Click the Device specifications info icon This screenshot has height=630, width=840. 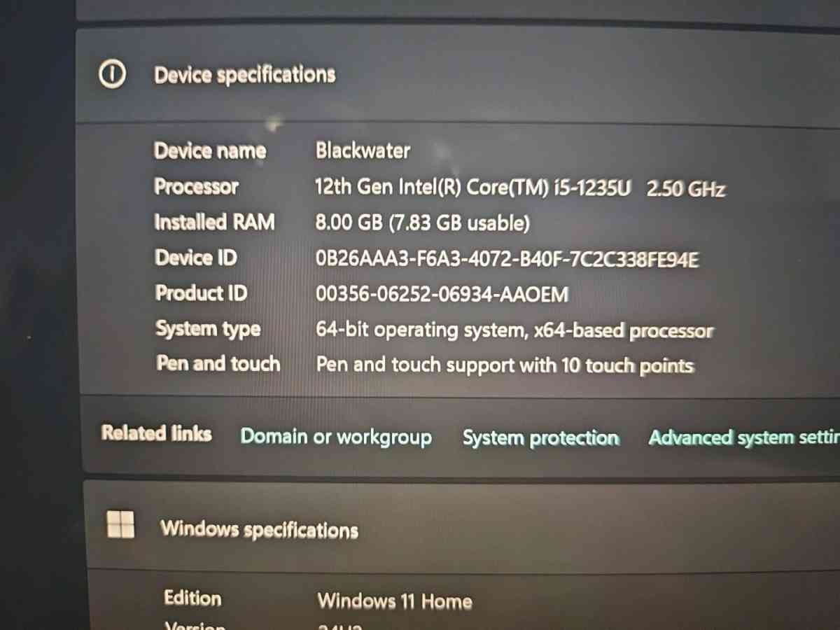click(x=112, y=73)
